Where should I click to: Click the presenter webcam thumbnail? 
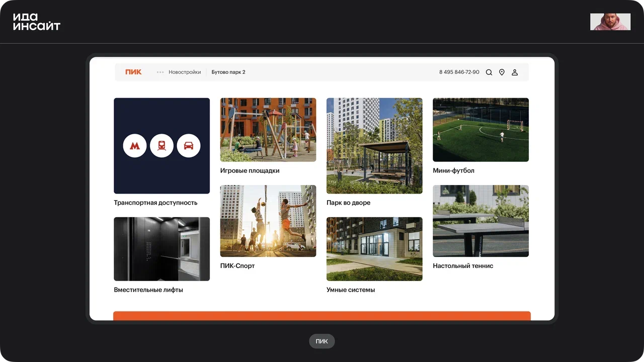(610, 22)
